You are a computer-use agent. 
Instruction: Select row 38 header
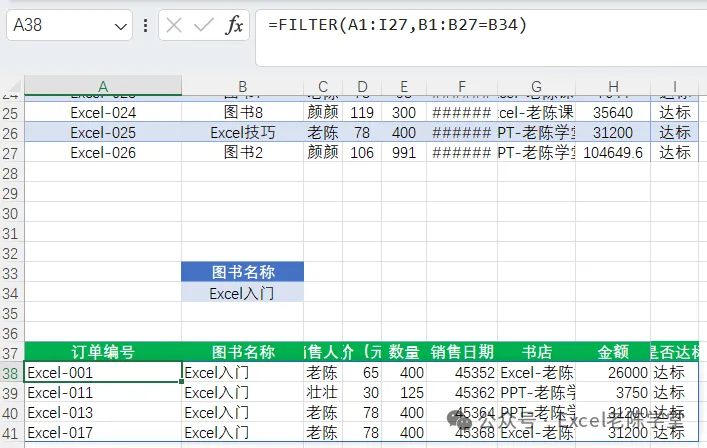click(x=11, y=373)
